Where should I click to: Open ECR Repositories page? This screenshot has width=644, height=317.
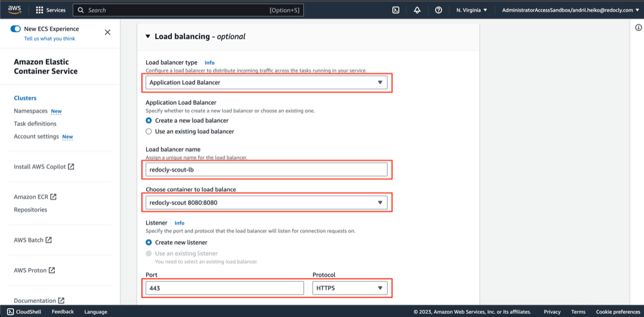30,210
